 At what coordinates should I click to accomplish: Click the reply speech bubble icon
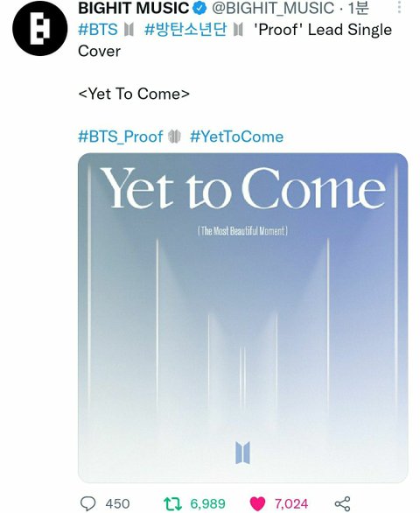coord(88,503)
